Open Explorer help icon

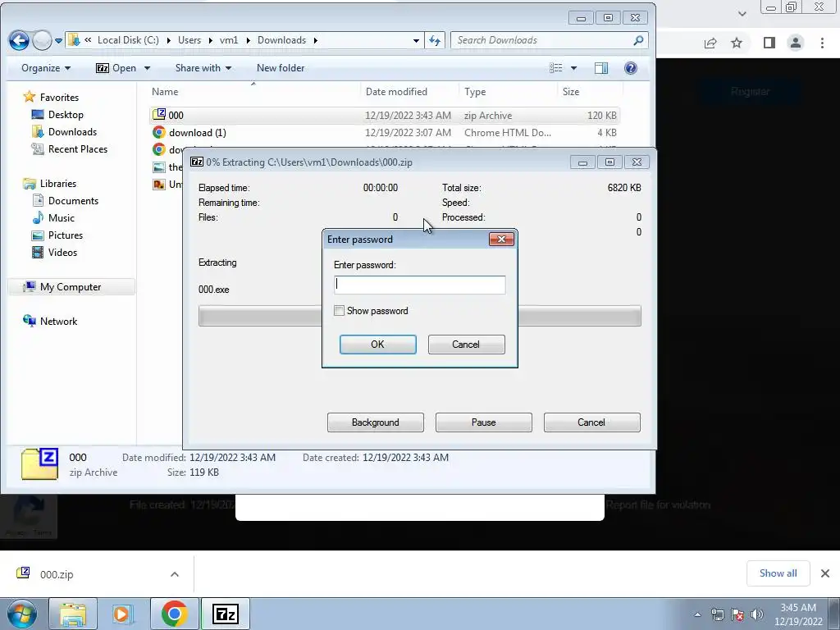coord(631,68)
